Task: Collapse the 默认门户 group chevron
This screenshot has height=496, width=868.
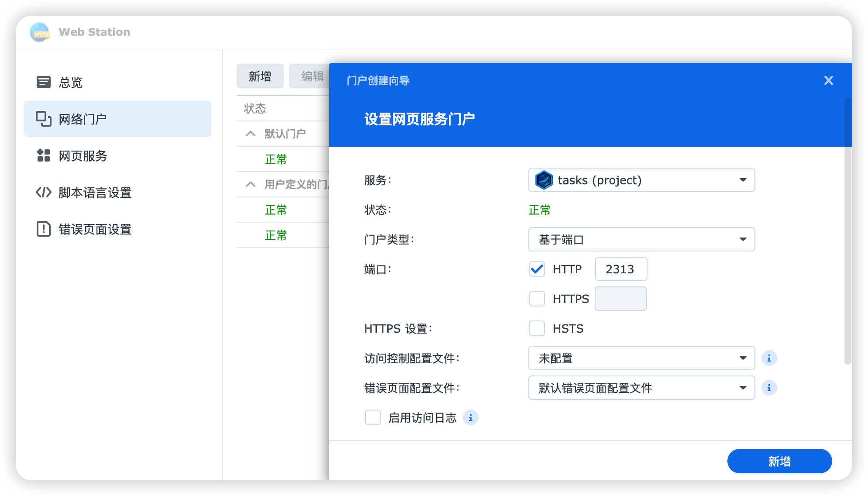Action: pyautogui.click(x=251, y=134)
